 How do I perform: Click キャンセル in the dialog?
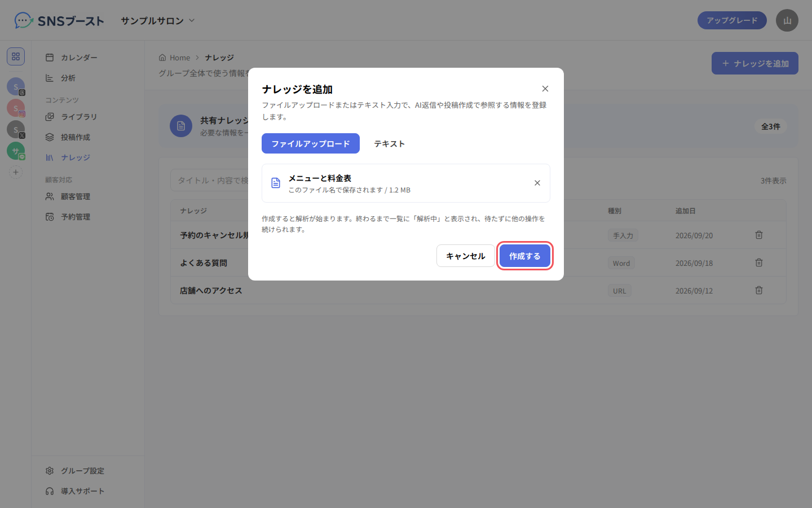(x=465, y=256)
